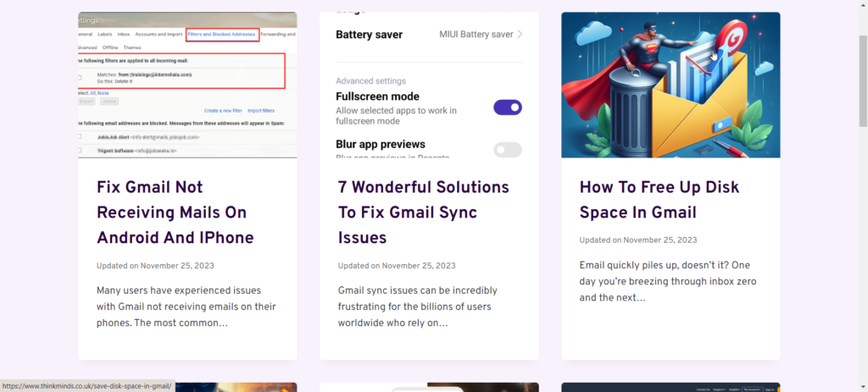
Task: Check the Jobs.Job Alert blocked address checkbox
Action: pyautogui.click(x=81, y=136)
